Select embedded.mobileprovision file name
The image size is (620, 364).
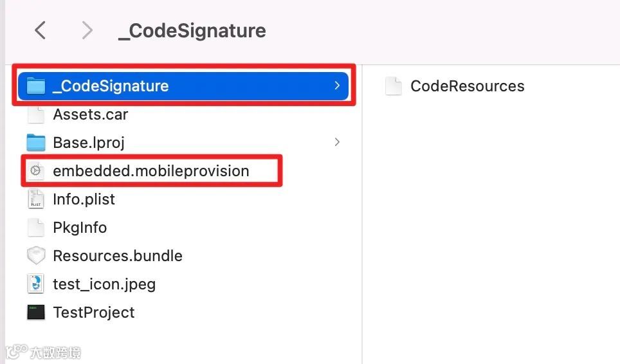[x=150, y=171]
